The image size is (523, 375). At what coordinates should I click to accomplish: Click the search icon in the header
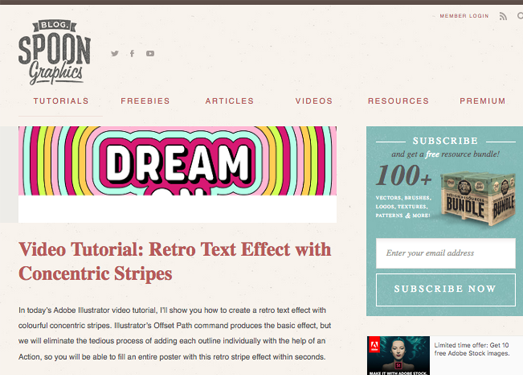(x=520, y=16)
